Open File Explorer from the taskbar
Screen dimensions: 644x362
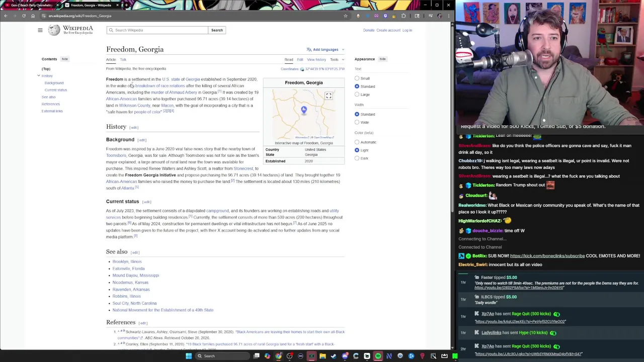click(323, 356)
